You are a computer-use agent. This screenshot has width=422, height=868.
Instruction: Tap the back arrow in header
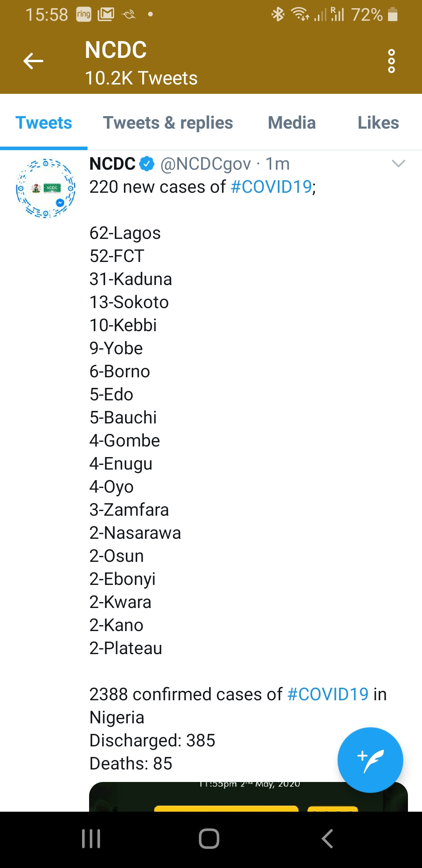33,61
